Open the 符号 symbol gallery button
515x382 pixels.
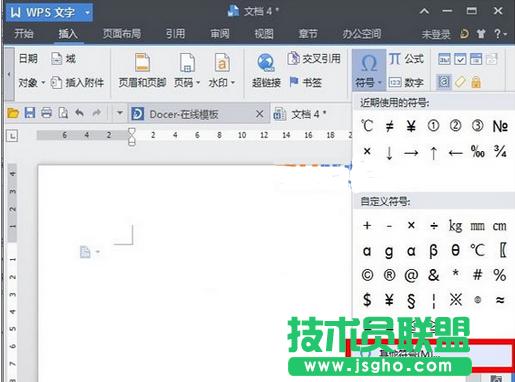coord(369,70)
